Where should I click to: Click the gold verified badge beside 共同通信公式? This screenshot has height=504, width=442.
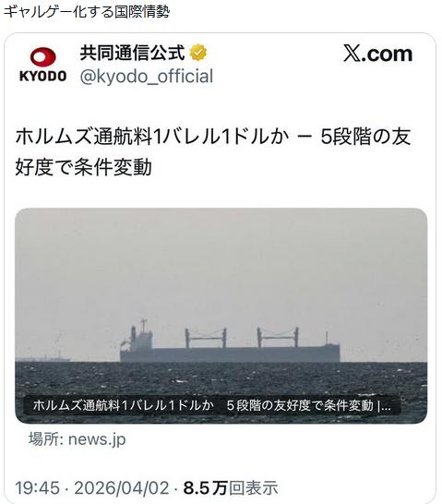coord(198,53)
